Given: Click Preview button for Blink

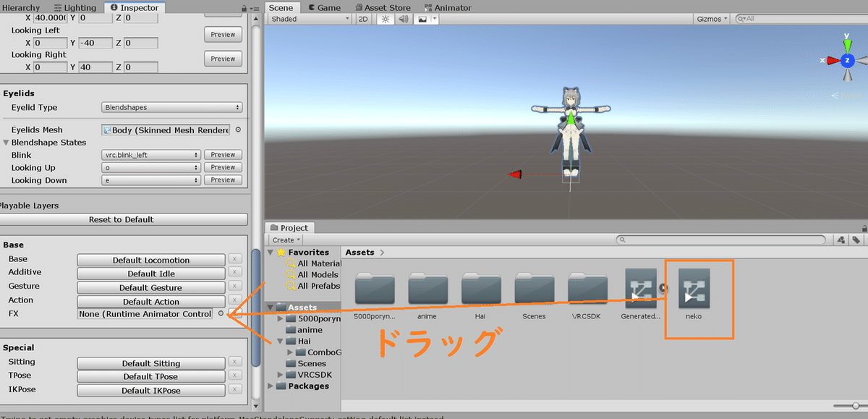Looking at the screenshot, I should (223, 155).
